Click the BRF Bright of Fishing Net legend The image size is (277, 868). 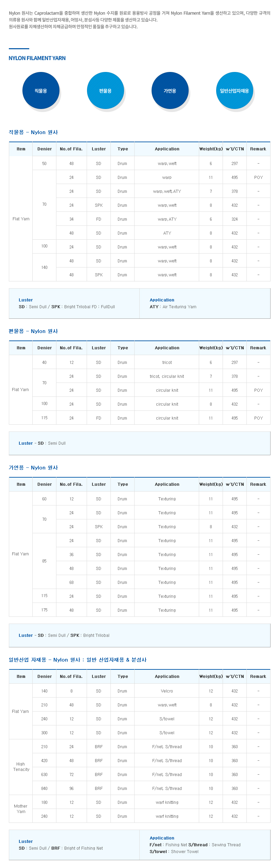[x=77, y=848]
